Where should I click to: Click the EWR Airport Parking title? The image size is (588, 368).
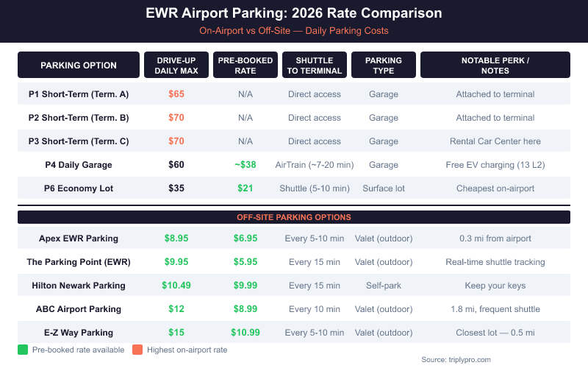tap(294, 14)
